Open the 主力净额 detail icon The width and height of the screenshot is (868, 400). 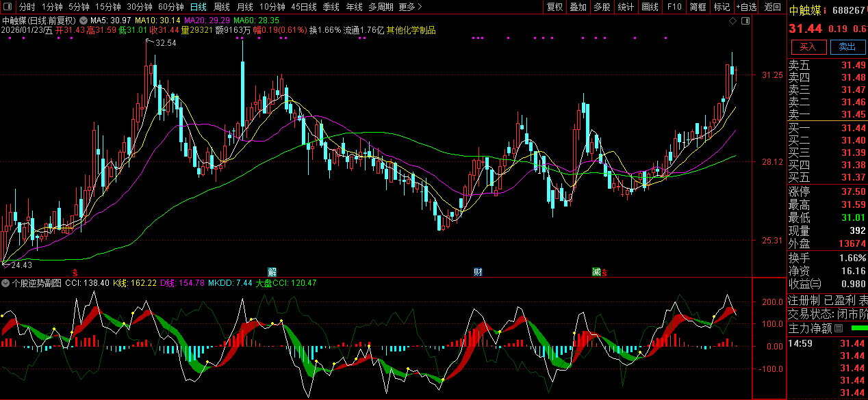coord(838,329)
